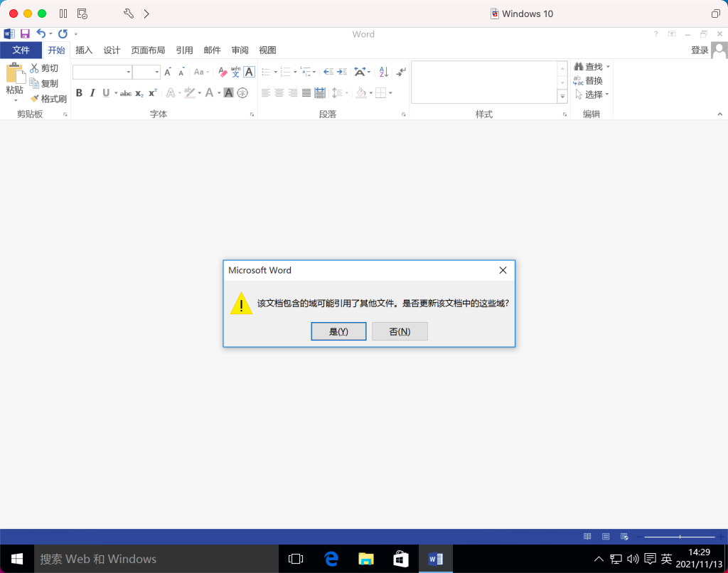Click the Undo arrow icon

click(41, 34)
